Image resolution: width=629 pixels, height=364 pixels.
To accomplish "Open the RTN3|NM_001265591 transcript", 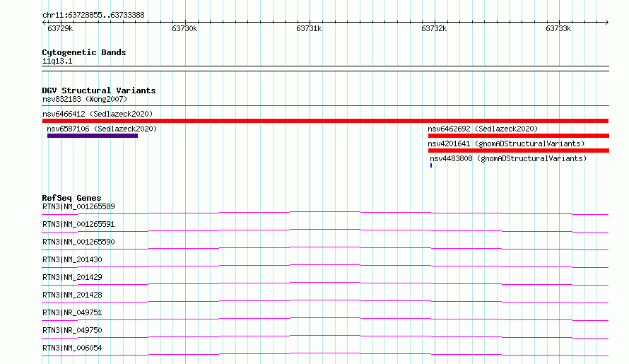I will [78, 224].
